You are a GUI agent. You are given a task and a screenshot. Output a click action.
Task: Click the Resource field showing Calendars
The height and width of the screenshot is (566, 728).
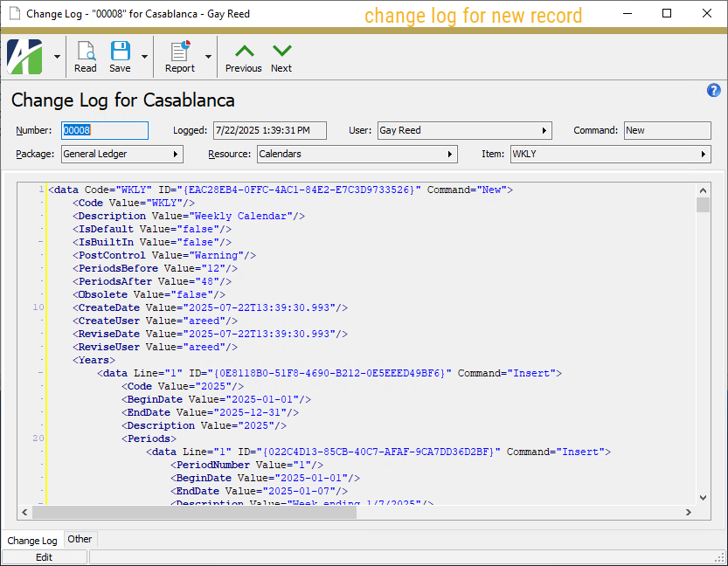[357, 154]
